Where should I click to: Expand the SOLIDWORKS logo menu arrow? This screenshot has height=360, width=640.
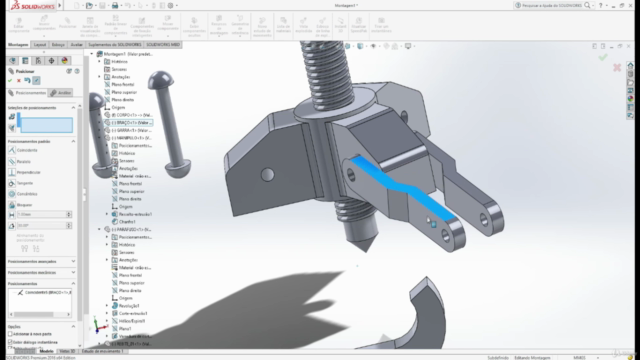[60, 5]
